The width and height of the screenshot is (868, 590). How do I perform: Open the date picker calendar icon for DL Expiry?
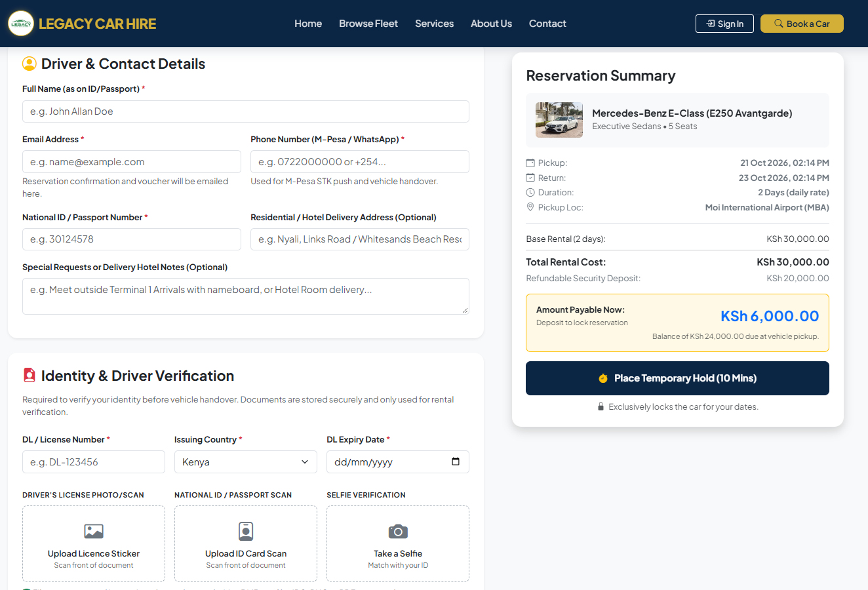point(456,462)
